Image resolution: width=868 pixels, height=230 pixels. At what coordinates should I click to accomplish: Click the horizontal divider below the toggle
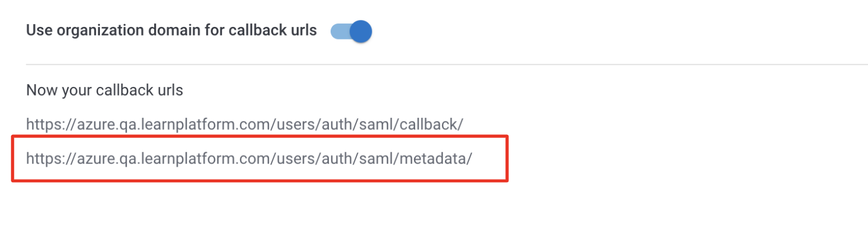[447, 65]
